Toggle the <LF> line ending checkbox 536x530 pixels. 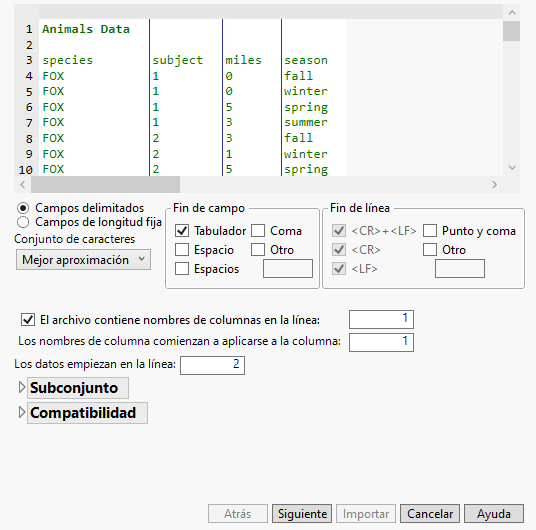tap(339, 269)
